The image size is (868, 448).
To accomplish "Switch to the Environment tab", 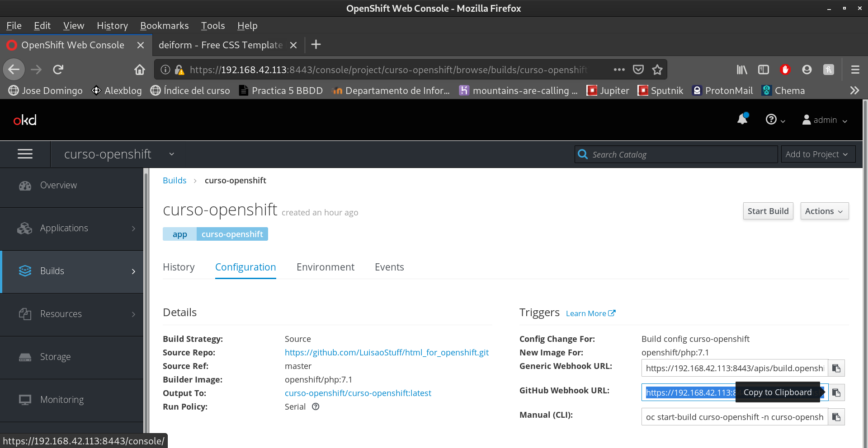I will (x=325, y=267).
